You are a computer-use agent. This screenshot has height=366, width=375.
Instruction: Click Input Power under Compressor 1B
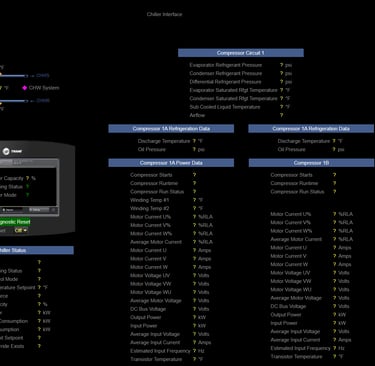click(x=284, y=323)
